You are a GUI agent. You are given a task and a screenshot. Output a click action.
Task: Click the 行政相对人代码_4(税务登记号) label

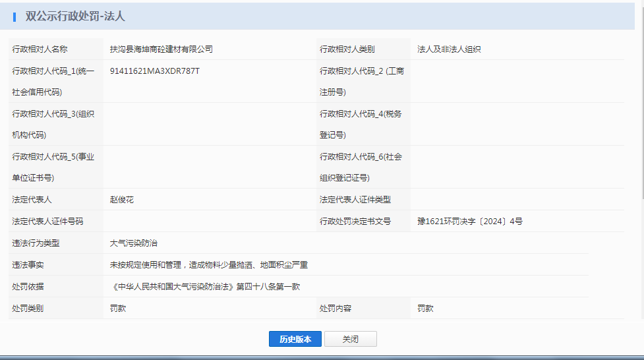click(x=361, y=124)
